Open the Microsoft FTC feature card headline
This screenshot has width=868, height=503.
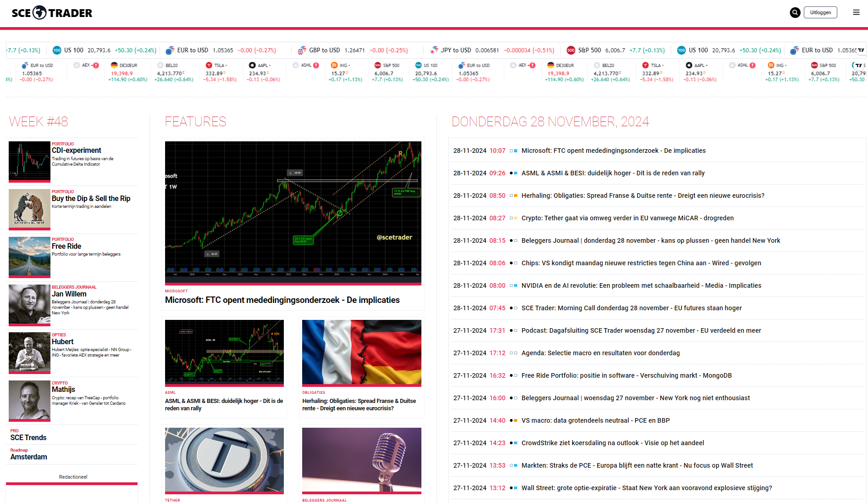click(x=282, y=300)
